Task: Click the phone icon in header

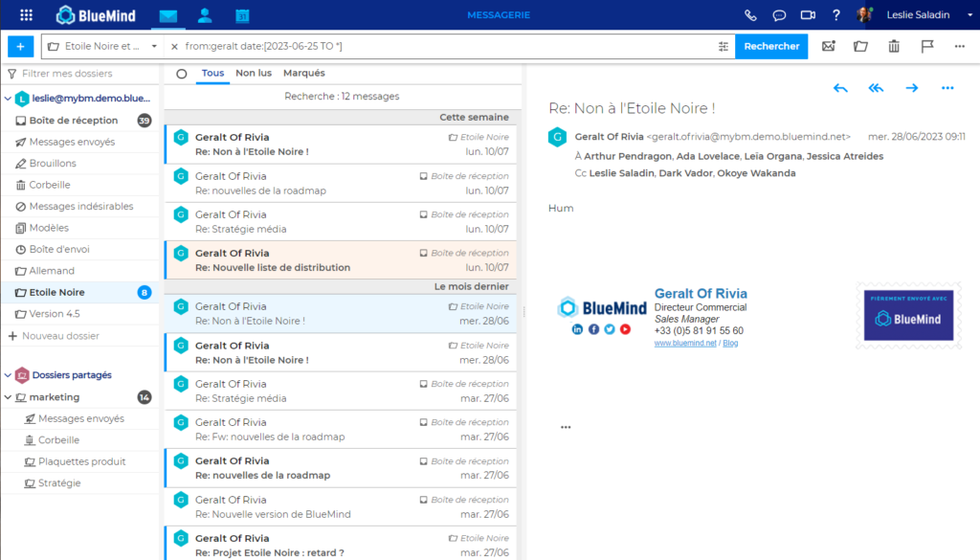Action: 750,15
